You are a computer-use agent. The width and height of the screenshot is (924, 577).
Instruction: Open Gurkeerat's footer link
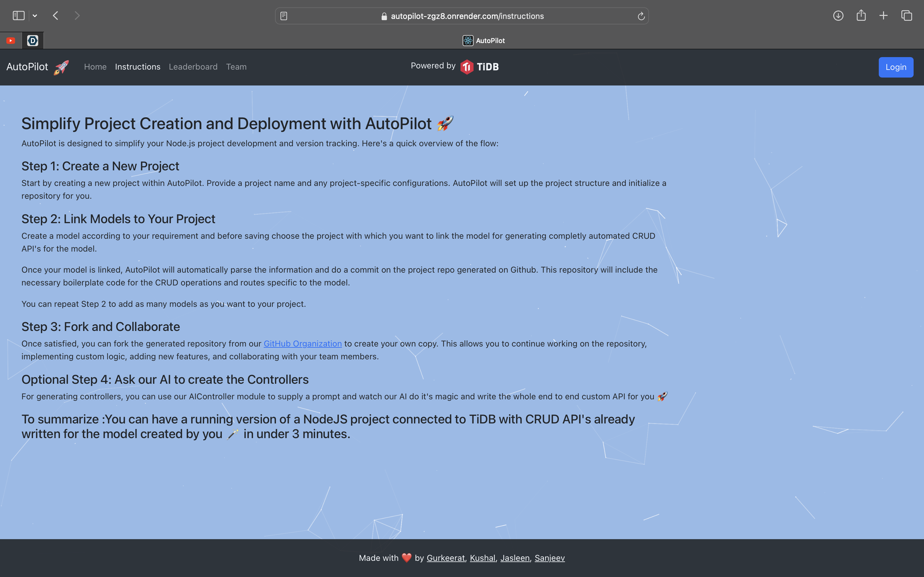[445, 558]
